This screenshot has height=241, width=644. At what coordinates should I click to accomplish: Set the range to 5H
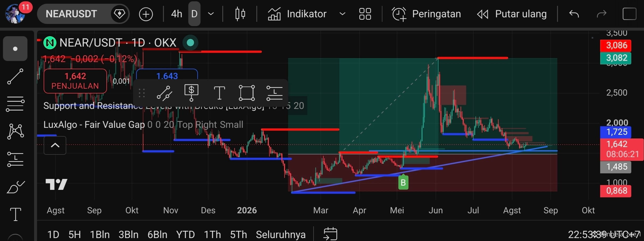point(75,235)
